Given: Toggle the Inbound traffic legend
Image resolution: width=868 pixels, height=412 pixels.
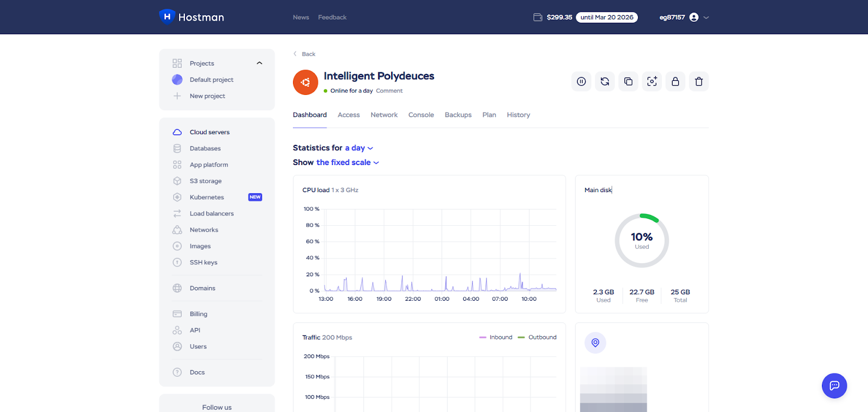Looking at the screenshot, I should pos(496,338).
